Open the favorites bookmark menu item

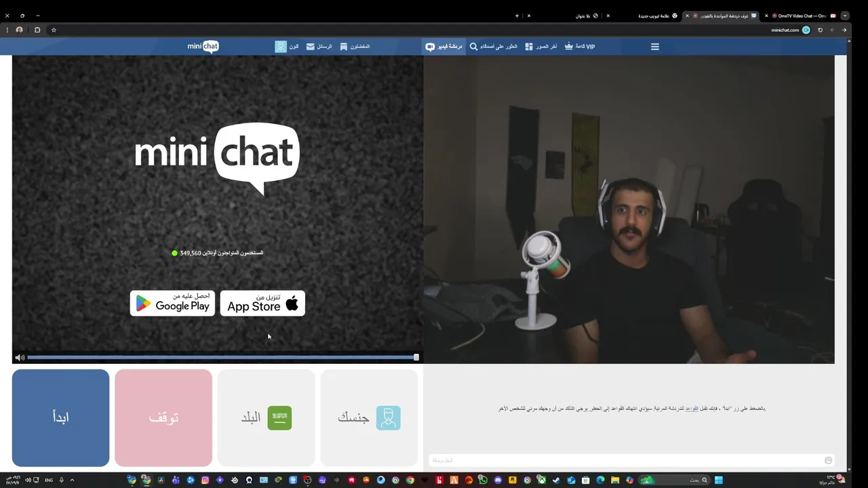click(355, 47)
